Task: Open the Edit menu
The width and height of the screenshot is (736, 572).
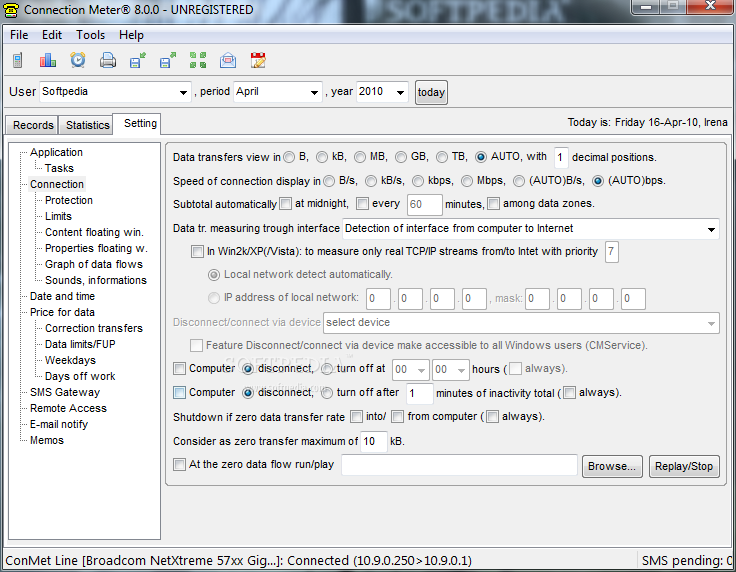Action: [x=52, y=35]
